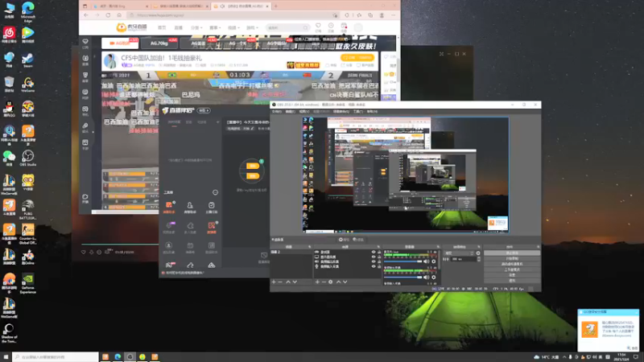Mute first audio mixer channel speaker
This screenshot has height=362, width=644.
coord(426,261)
